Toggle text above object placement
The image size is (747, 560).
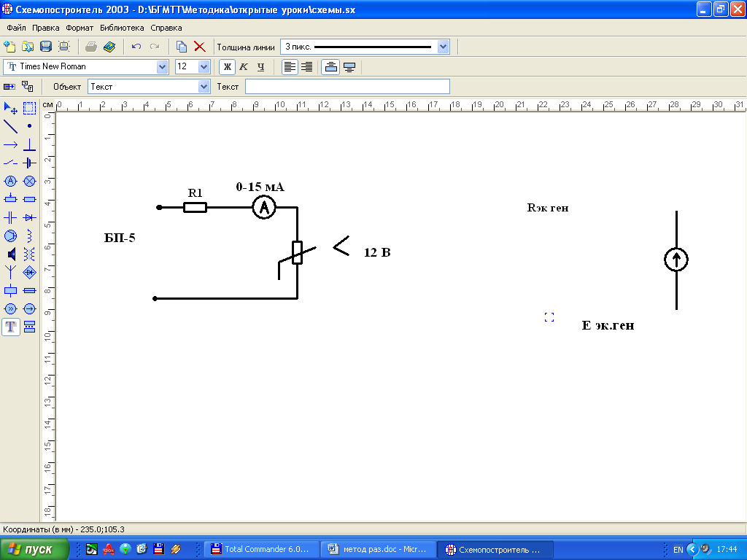tap(330, 67)
